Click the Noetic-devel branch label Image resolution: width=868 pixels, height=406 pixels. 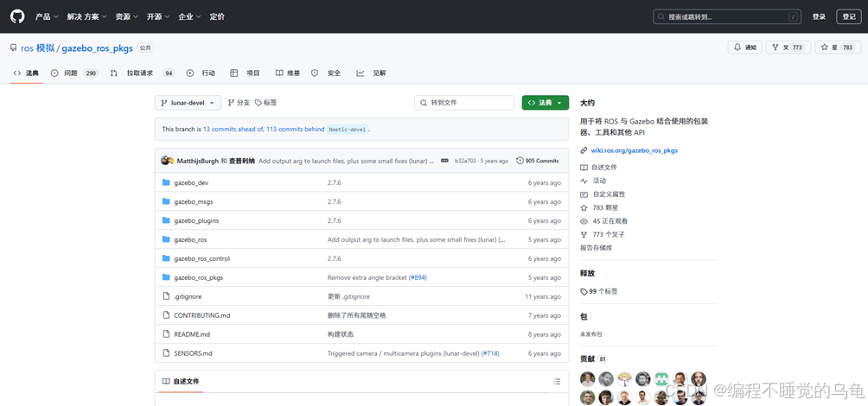pos(347,130)
